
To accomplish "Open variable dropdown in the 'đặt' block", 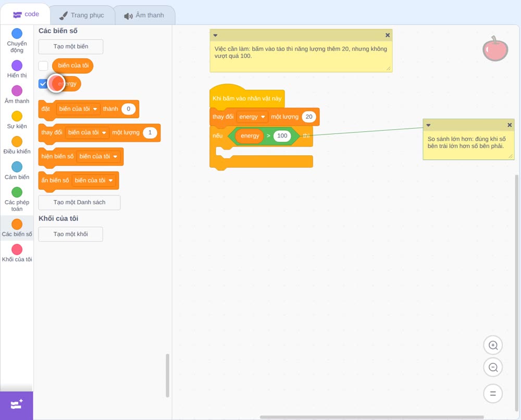I will coord(78,109).
